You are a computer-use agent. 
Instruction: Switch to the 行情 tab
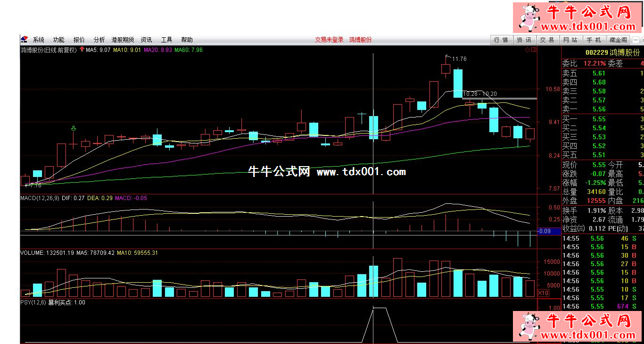pyautogui.click(x=501, y=40)
